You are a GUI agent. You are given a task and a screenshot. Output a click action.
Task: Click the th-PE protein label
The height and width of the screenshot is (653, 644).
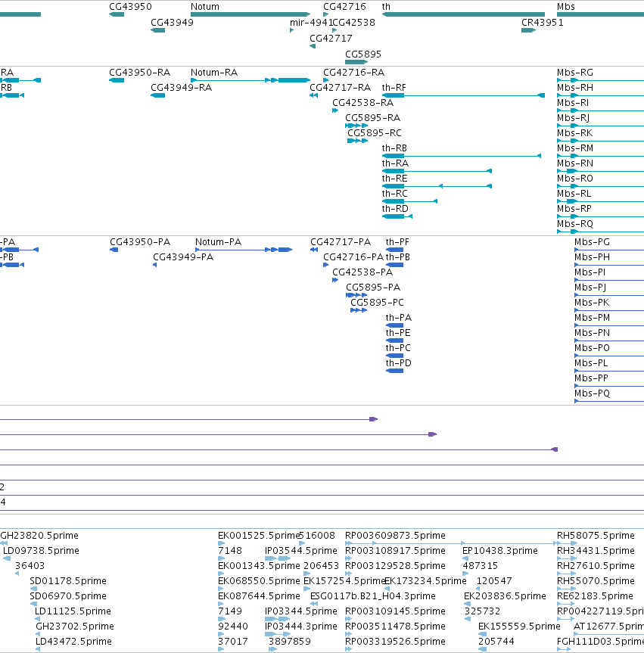[398, 333]
